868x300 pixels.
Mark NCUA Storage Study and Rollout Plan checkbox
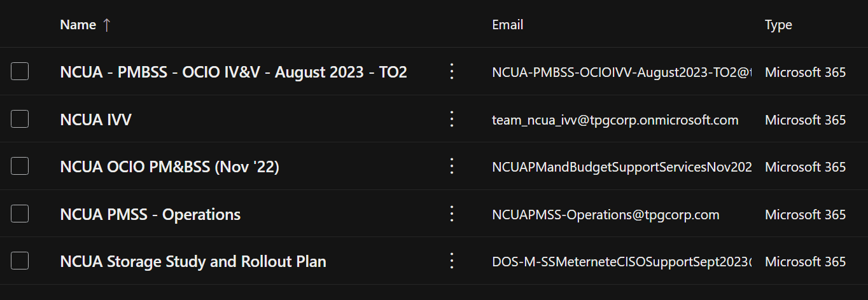[20, 261]
